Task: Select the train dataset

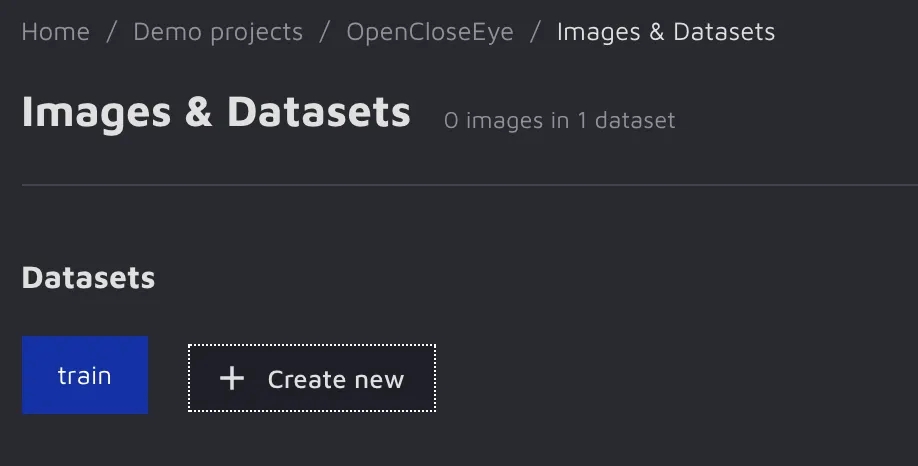Action: (x=85, y=375)
